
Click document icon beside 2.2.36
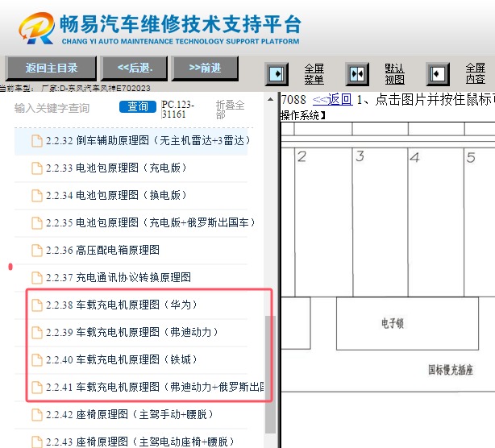coord(37,250)
